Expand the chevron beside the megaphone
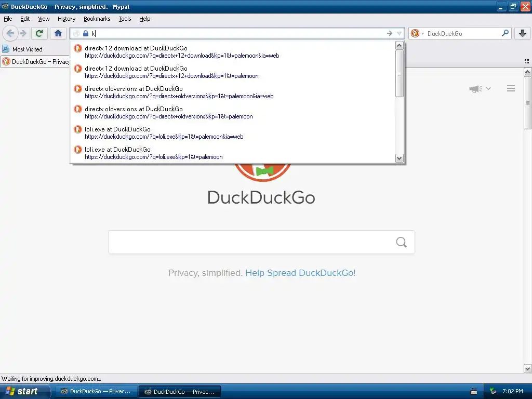The width and height of the screenshot is (532, 399). pos(488,88)
